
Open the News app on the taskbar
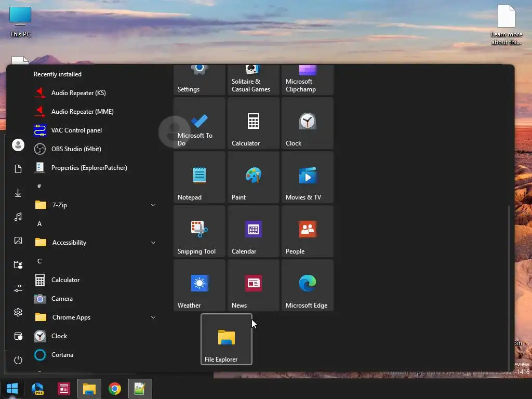pyautogui.click(x=63, y=389)
